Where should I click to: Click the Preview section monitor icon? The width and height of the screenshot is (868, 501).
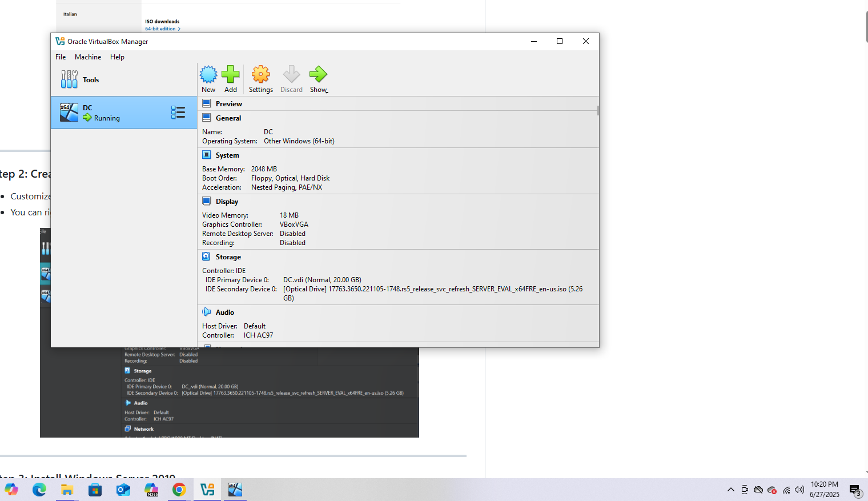207,103
